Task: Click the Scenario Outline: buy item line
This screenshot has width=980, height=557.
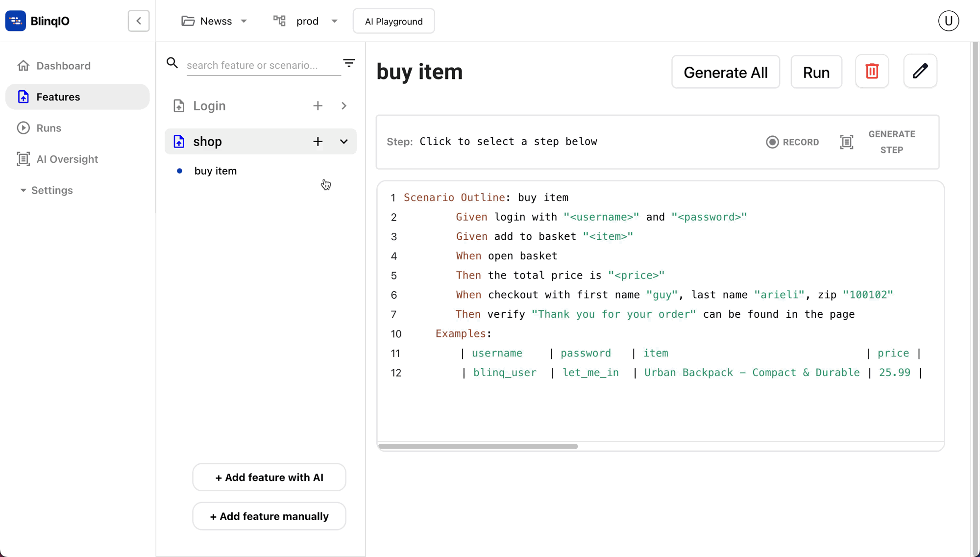Action: (x=486, y=198)
